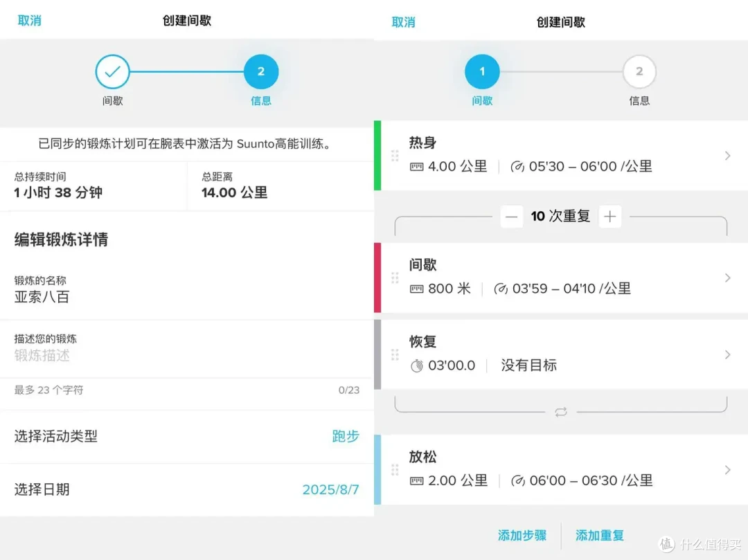This screenshot has width=748, height=560.
Task: Click the 4.00 公里 warm-up distance
Action: click(458, 166)
